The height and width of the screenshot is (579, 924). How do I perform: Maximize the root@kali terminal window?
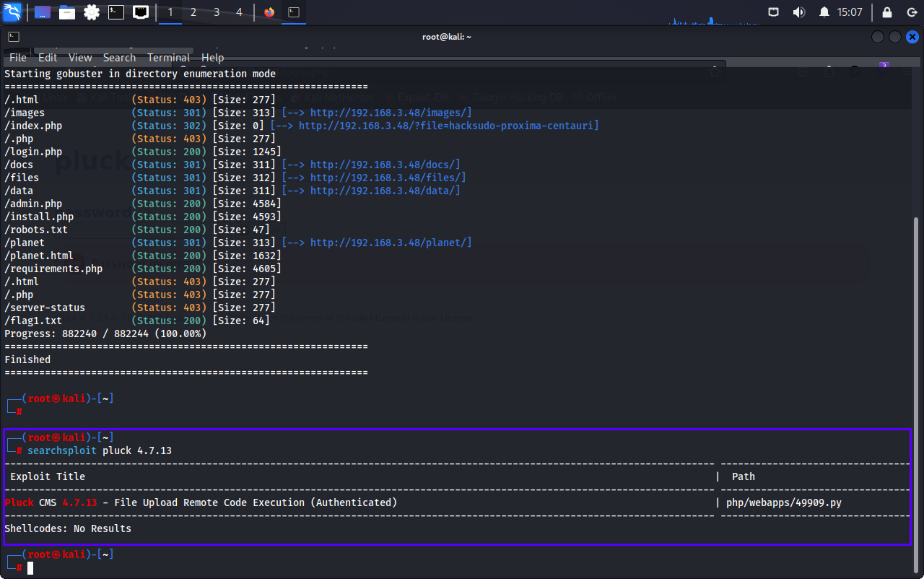895,37
